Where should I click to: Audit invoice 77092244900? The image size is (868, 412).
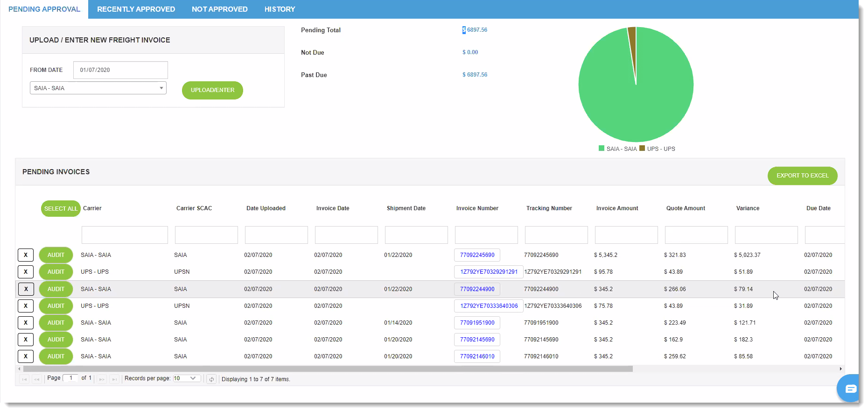[56, 289]
